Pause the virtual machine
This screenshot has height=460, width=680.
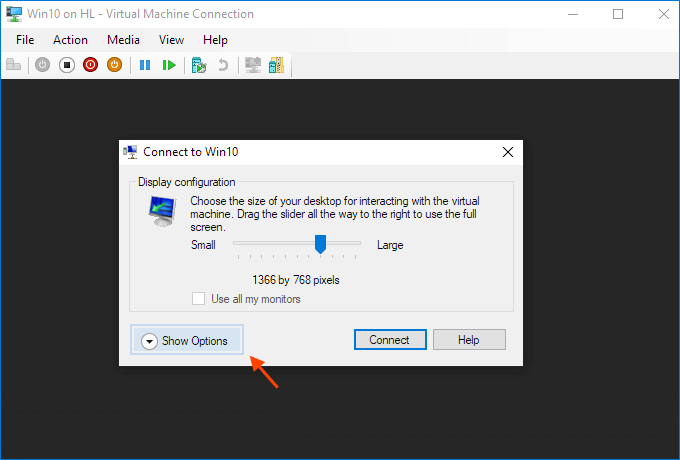pos(145,65)
